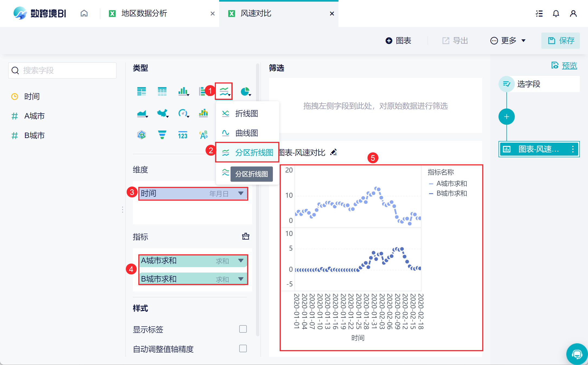Select the pie chart type icon
Image resolution: width=588 pixels, height=365 pixels.
tap(245, 91)
